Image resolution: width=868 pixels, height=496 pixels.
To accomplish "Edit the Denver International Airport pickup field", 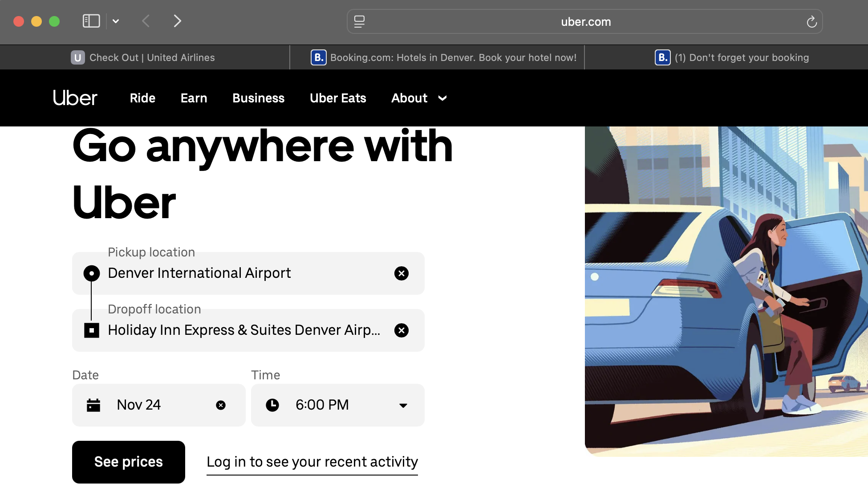I will pyautogui.click(x=240, y=273).
